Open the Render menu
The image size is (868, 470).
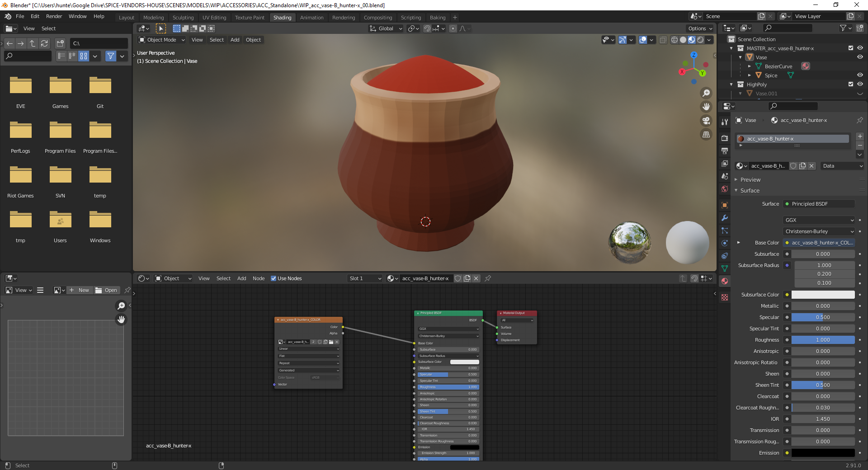(x=54, y=16)
